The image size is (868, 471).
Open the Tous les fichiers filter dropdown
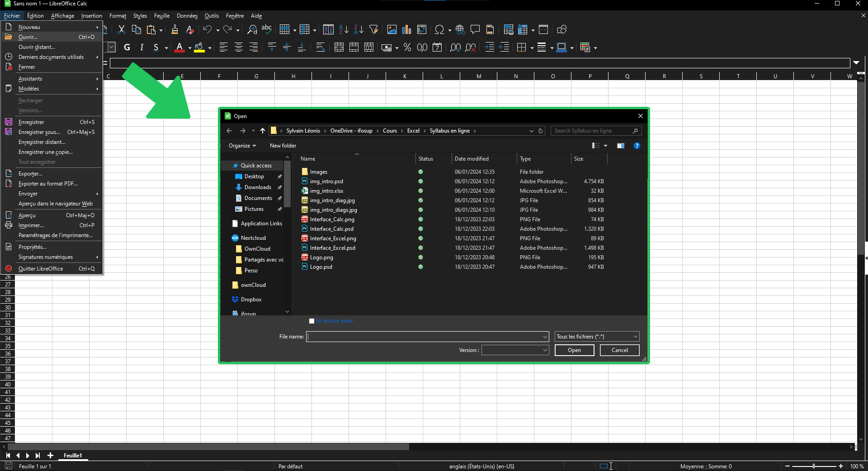pos(597,337)
